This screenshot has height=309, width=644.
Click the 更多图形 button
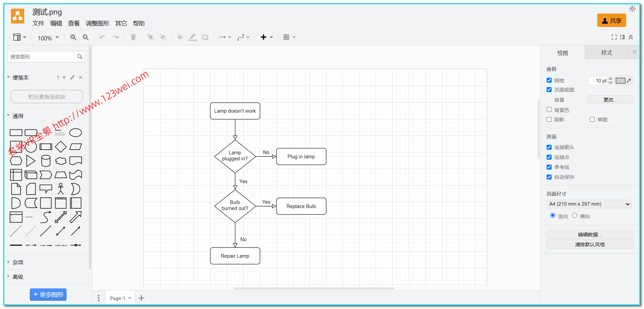(x=48, y=294)
